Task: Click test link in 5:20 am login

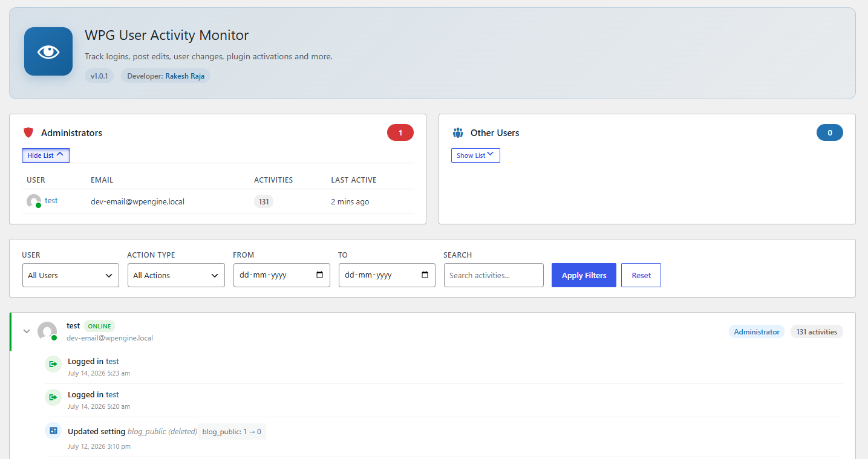Action: (113, 395)
